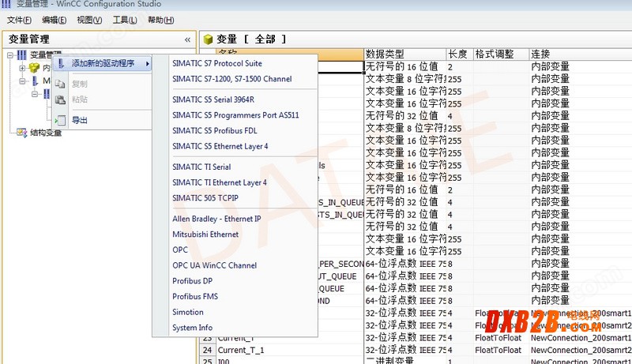The height and width of the screenshot is (364, 632).
Task: Click the 变量管理 root tree icon
Action: tap(21, 55)
